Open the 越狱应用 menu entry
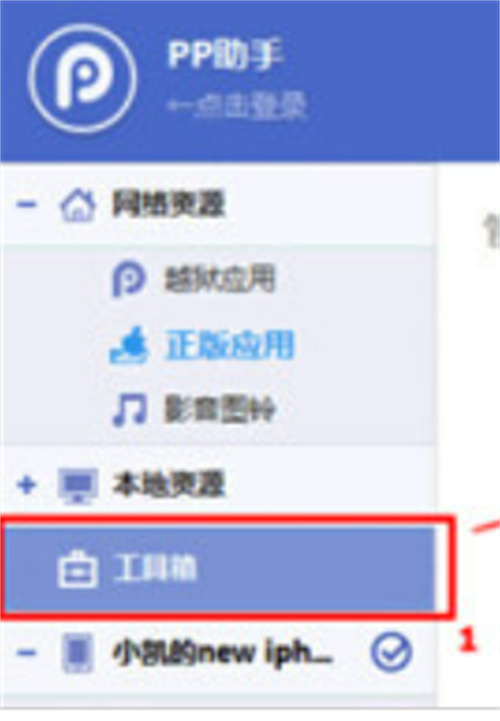The height and width of the screenshot is (721, 500). 220,279
